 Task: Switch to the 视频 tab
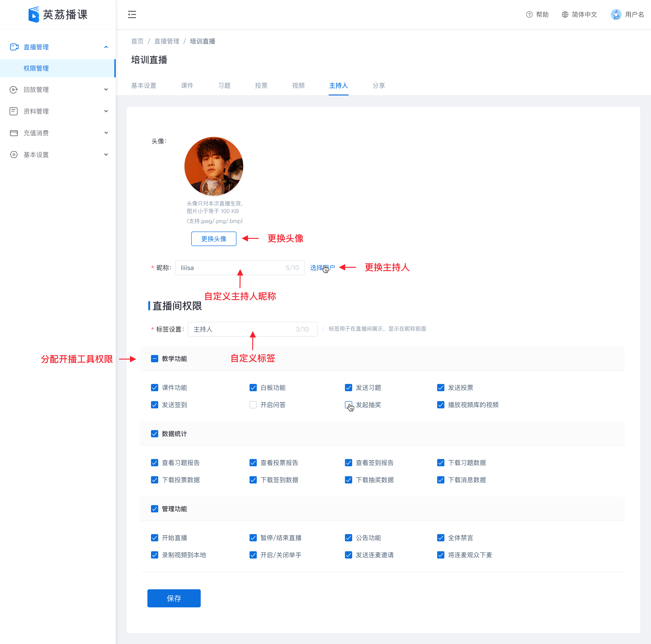[x=298, y=86]
